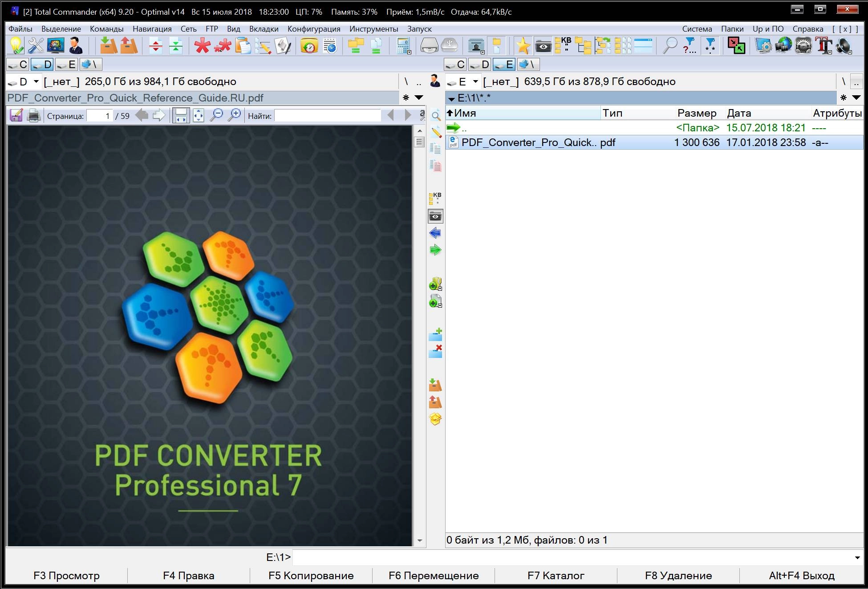Screen dimensions: 868x589
Task: Click the Найти search input field
Action: [328, 116]
